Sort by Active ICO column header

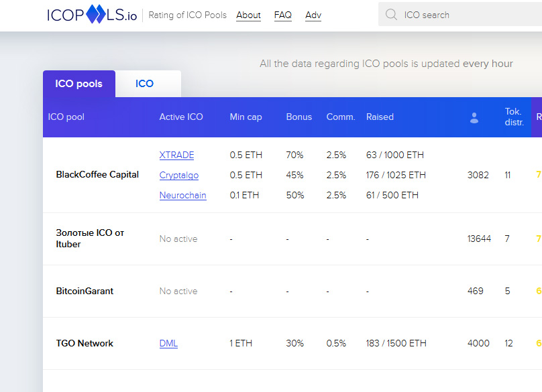(181, 117)
